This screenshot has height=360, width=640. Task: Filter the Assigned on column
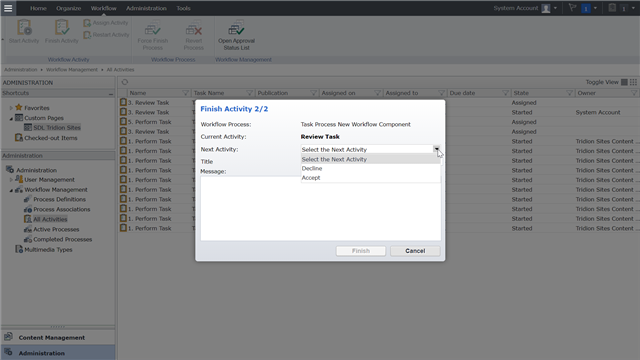378,93
